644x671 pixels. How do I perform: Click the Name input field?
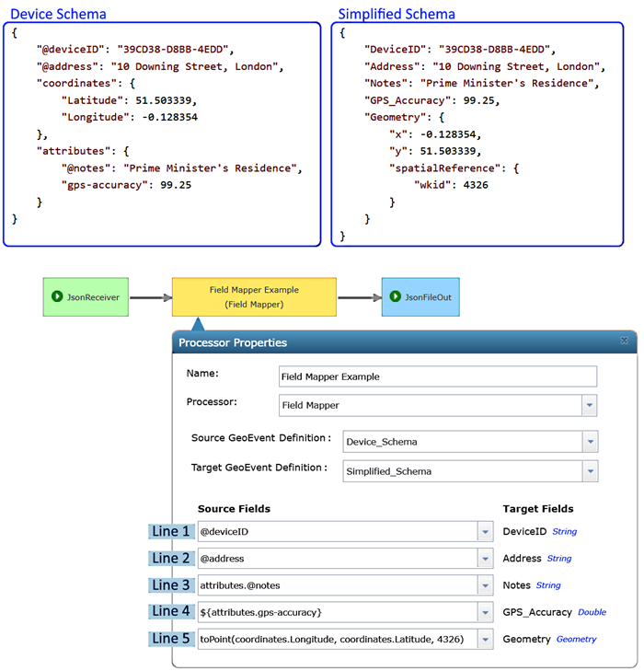coord(437,376)
